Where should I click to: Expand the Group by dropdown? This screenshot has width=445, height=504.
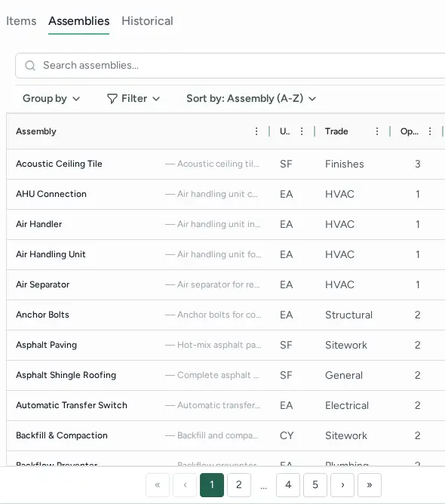pos(51,98)
